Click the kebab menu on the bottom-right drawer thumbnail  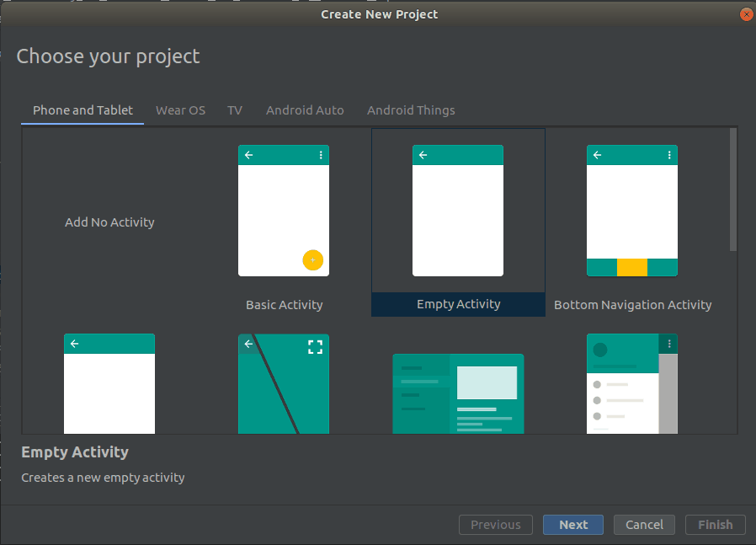[x=670, y=344]
